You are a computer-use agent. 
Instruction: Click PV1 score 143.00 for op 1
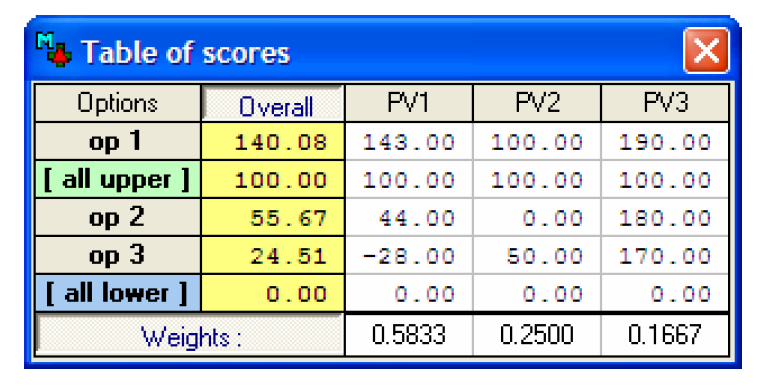click(409, 142)
